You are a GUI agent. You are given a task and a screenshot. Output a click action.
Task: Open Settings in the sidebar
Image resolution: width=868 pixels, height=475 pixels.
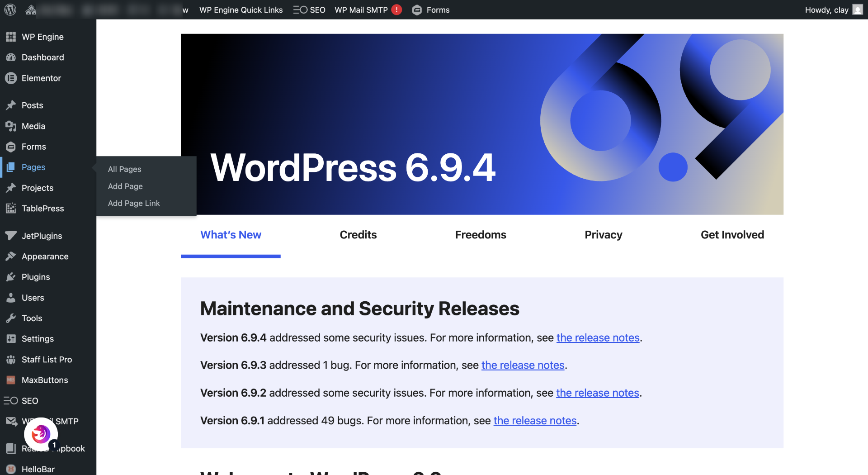[x=48, y=339]
